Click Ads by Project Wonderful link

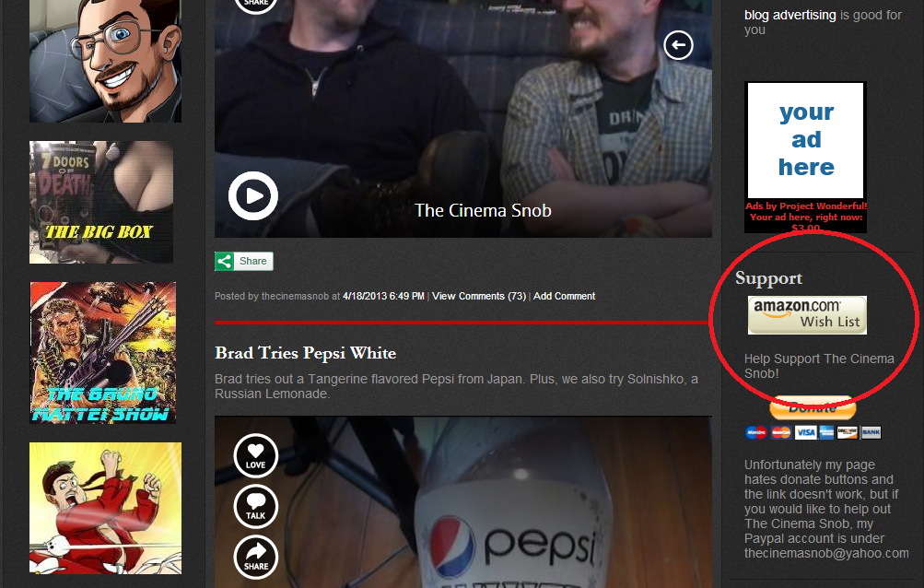coord(805,206)
